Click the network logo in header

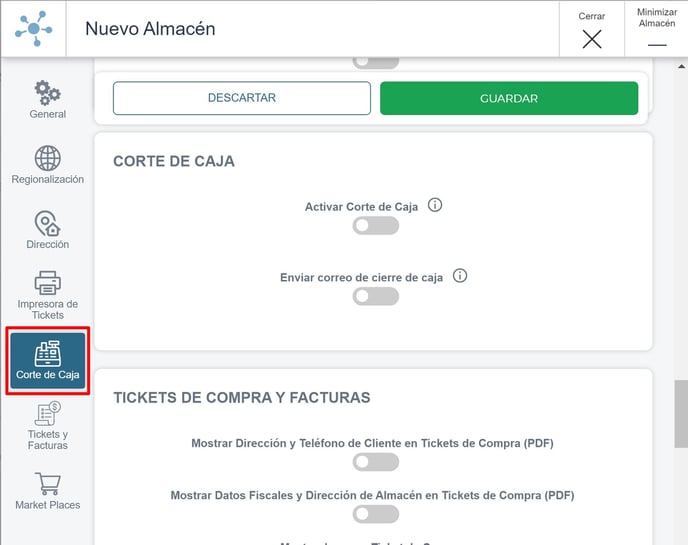(x=34, y=29)
